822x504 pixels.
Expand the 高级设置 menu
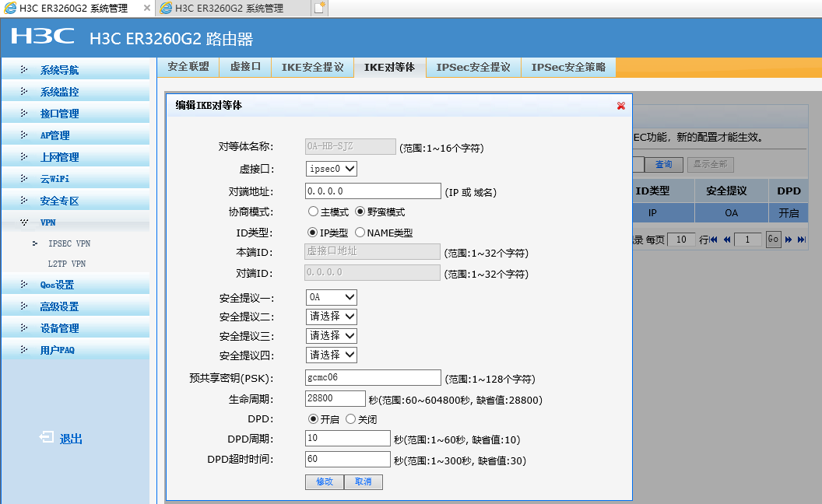76,306
